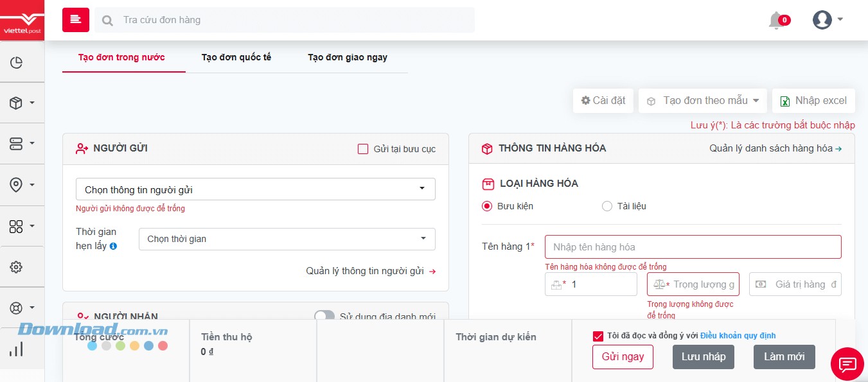Click the green color dot under Tổng cước
Viewport: 868px width, 382px height.
pos(121,345)
